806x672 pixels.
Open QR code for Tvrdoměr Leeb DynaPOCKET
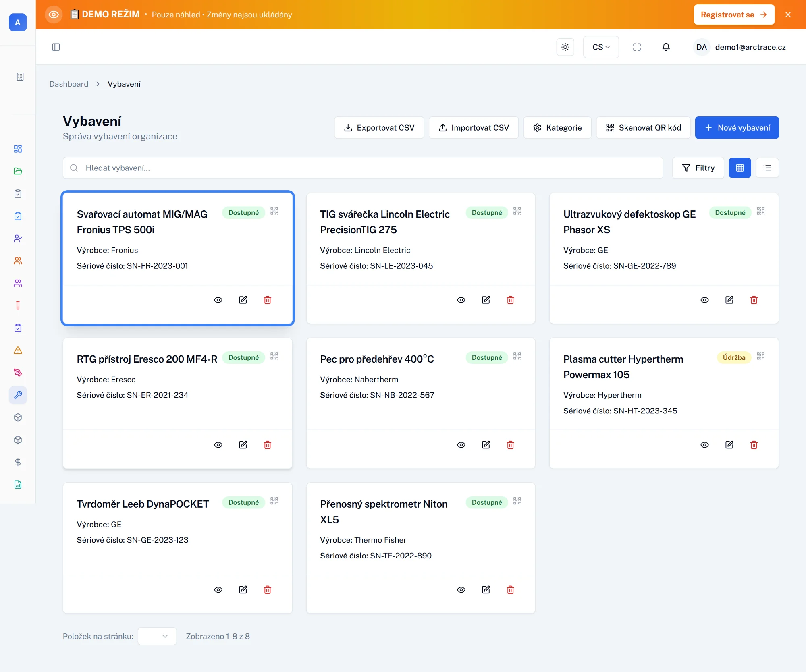[274, 501]
